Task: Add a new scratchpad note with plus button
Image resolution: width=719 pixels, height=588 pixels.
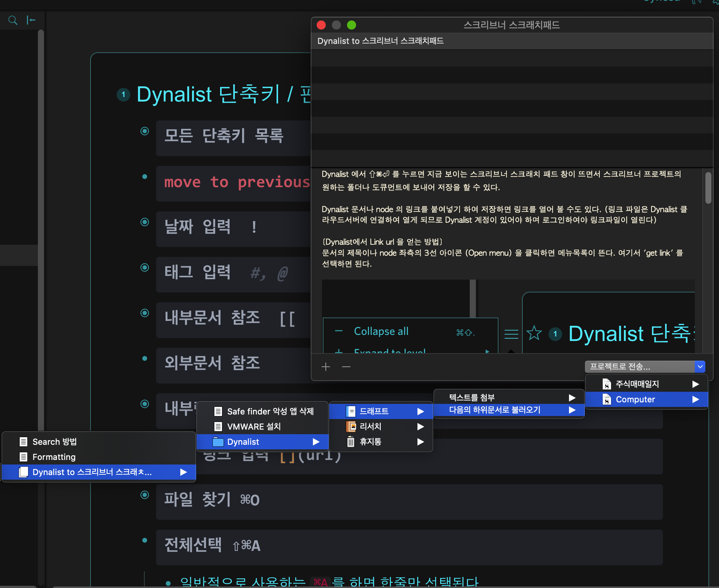Action: click(326, 367)
